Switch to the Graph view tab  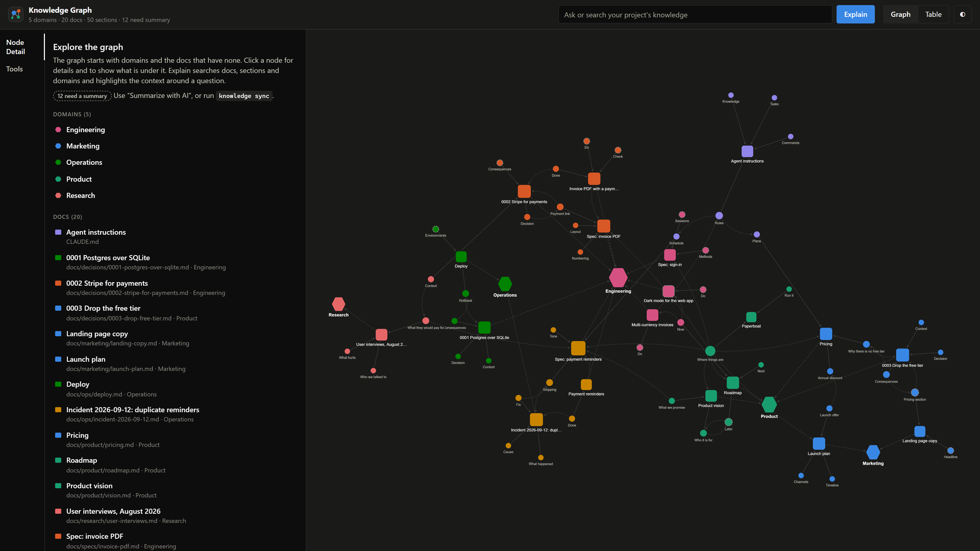(900, 14)
